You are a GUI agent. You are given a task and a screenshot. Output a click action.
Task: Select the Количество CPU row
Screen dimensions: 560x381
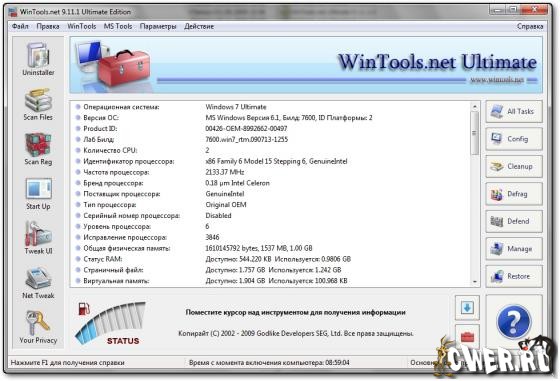271,150
